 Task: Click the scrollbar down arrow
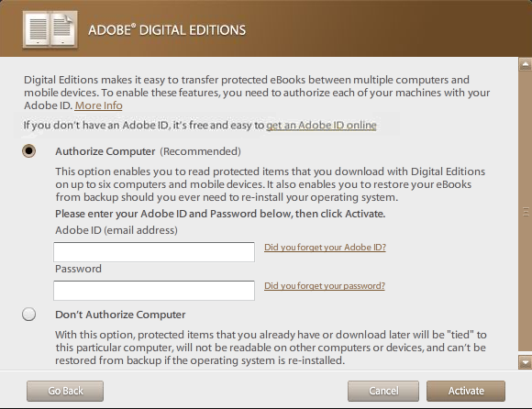pos(526,362)
